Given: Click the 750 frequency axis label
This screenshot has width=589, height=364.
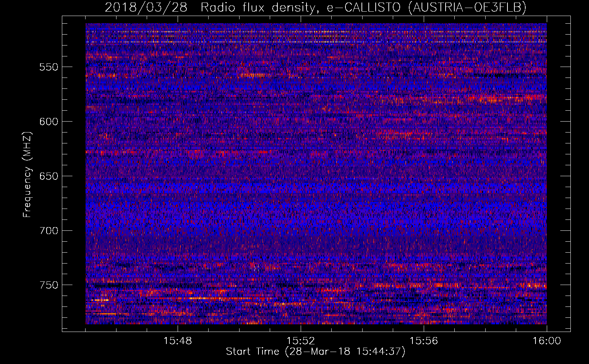Looking at the screenshot, I should coord(49,285).
